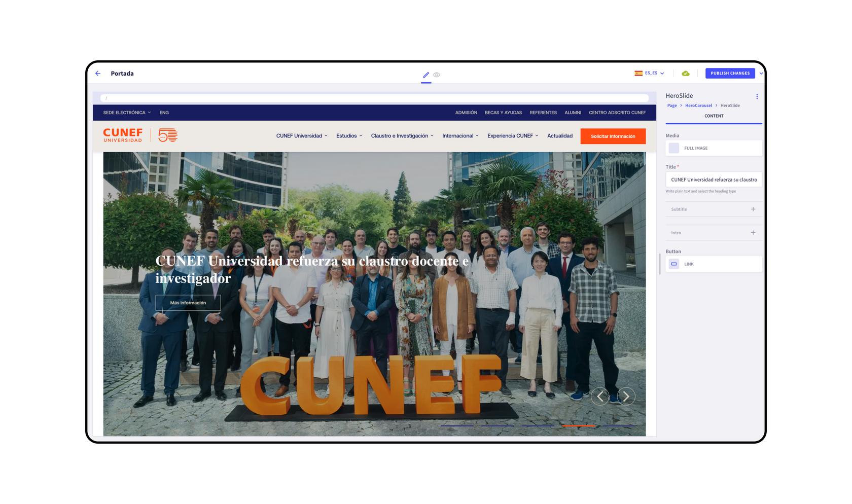The width and height of the screenshot is (852, 504).
Task: Open dropdown arrow next to Publish Changes
Action: point(761,74)
